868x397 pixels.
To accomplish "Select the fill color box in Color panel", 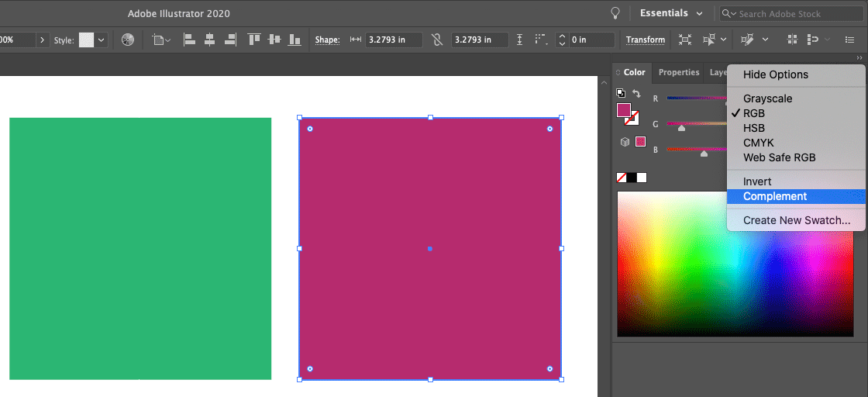I will point(624,110).
